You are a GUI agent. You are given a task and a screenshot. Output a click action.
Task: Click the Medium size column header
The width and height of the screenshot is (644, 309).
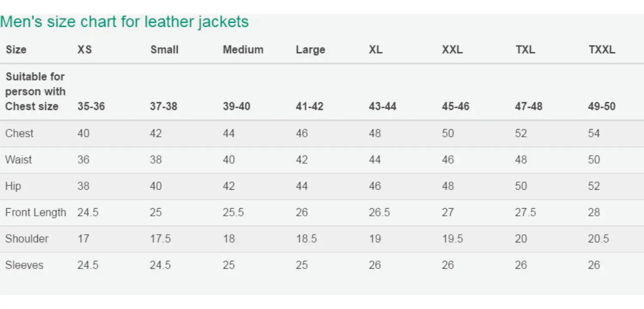click(x=243, y=50)
